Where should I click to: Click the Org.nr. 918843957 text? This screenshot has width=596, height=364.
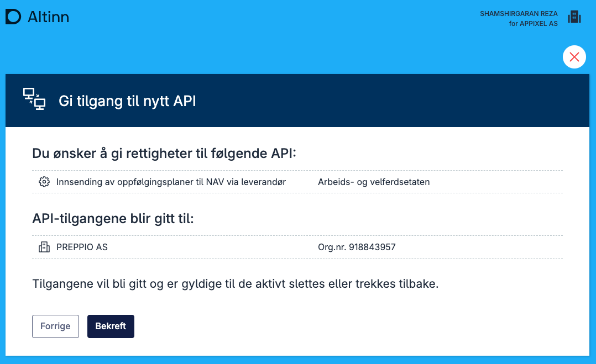pyautogui.click(x=357, y=247)
